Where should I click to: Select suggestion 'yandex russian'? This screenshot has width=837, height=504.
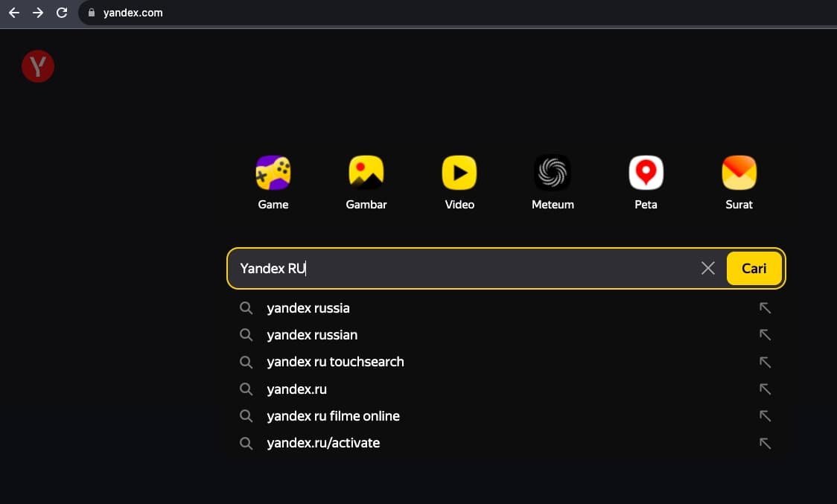point(312,335)
